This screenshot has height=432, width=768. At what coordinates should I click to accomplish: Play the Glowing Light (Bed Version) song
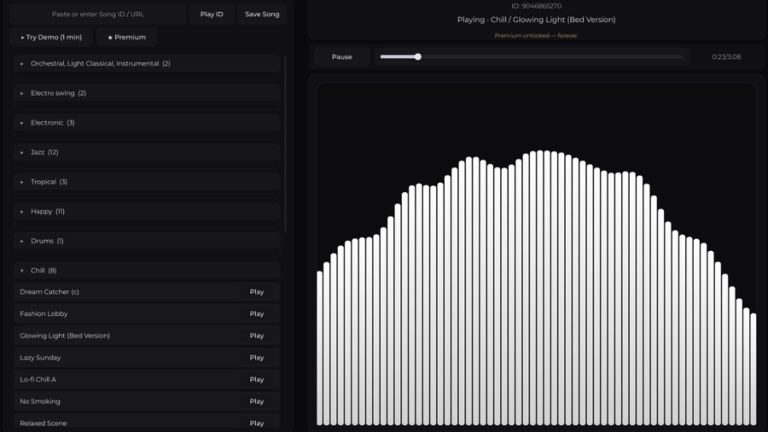[257, 336]
